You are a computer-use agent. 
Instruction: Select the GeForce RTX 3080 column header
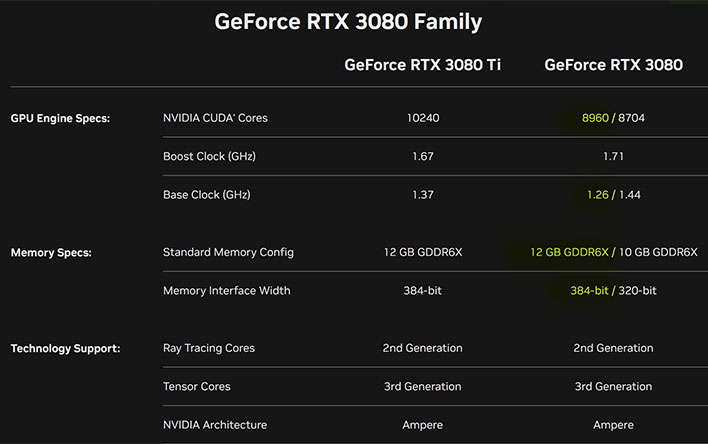pos(613,65)
